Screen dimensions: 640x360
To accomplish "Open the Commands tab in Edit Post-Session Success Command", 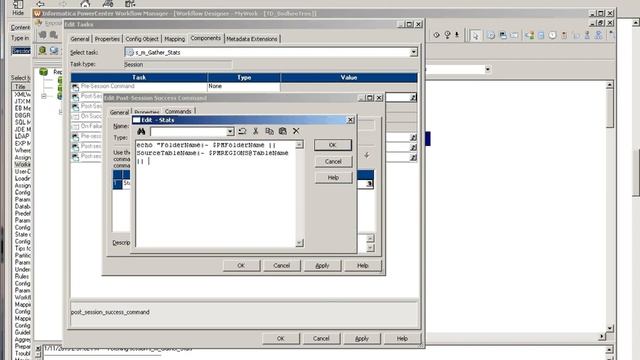I will (178, 111).
